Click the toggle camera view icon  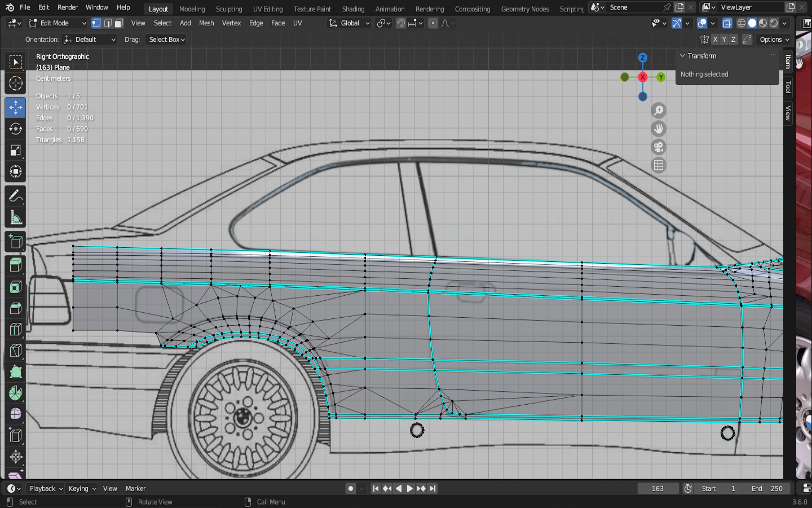(658, 147)
